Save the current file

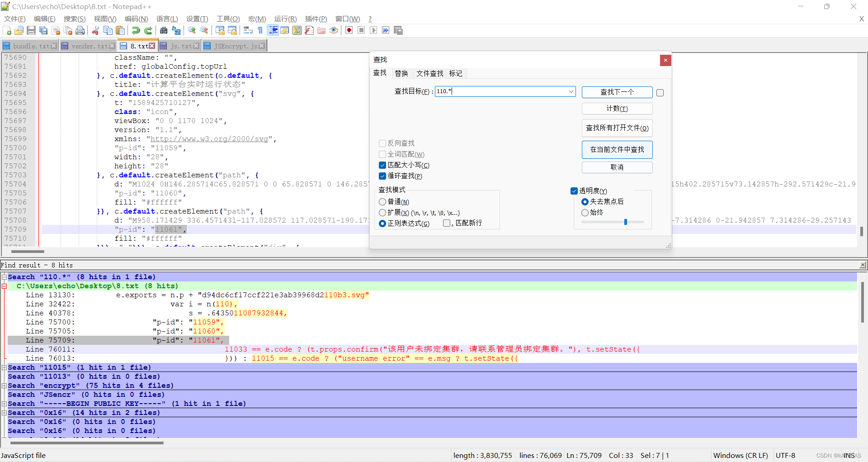[31, 30]
